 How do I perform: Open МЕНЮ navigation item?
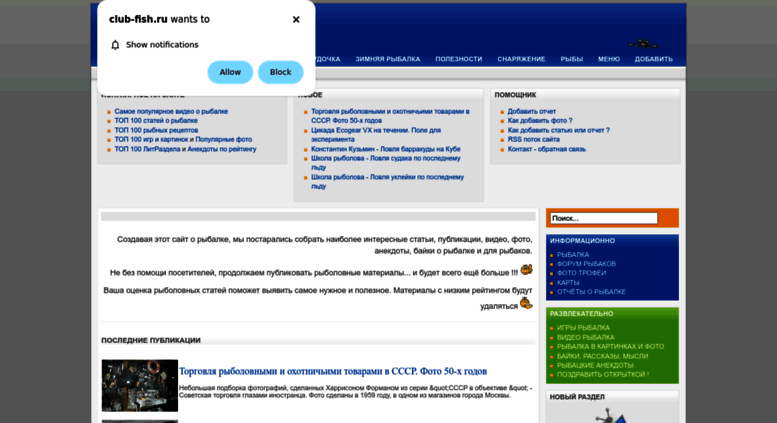click(609, 59)
